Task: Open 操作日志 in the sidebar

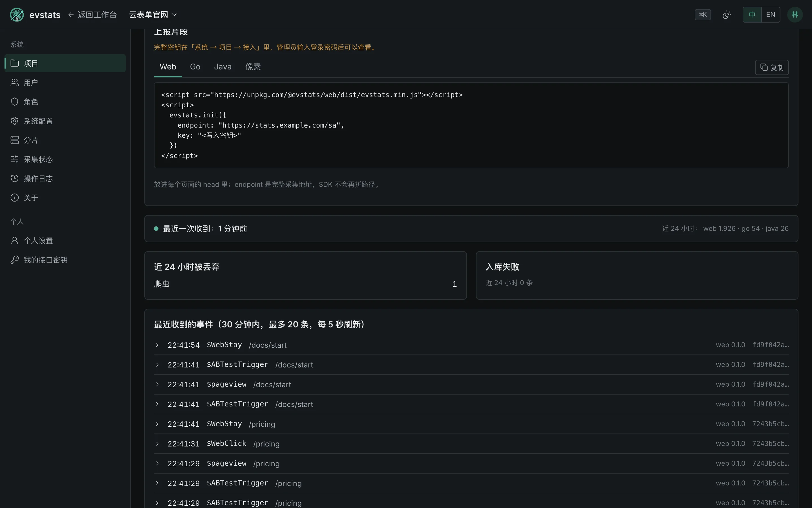Action: [x=65, y=178]
